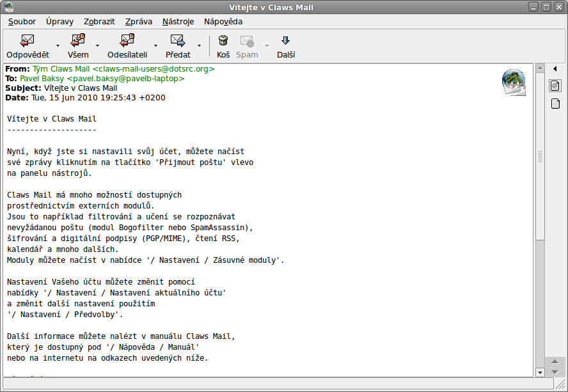568x392 pixels.
Task: Expand the dropdown arrow next to Předat
Action: [x=200, y=46]
